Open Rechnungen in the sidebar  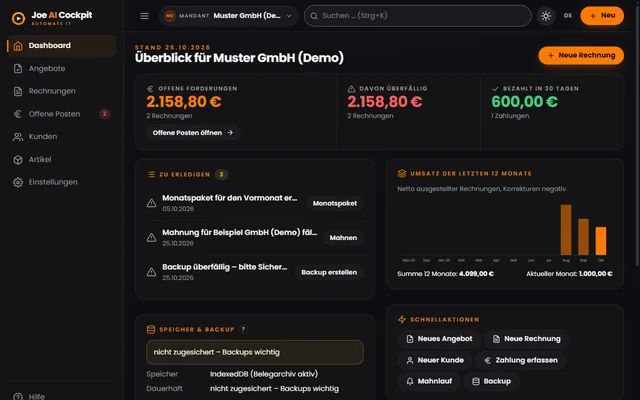point(61,91)
